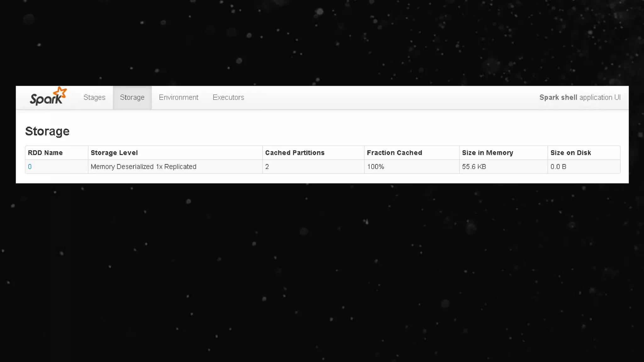This screenshot has width=644, height=362.
Task: Click the orange star in Spark logo
Action: (60, 93)
